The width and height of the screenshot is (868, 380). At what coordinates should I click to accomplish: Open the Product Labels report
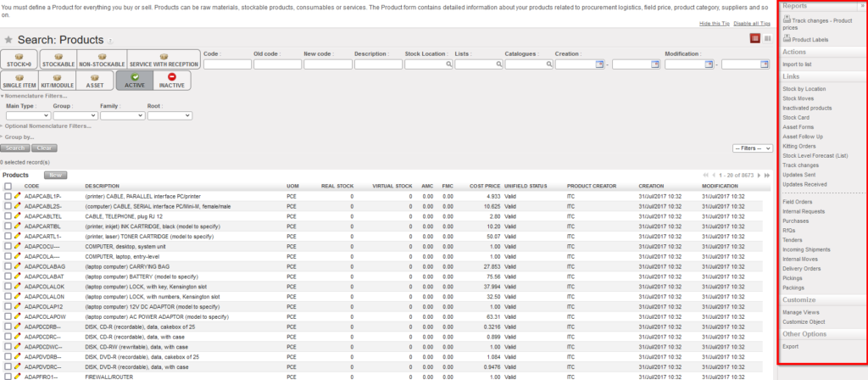pos(812,39)
